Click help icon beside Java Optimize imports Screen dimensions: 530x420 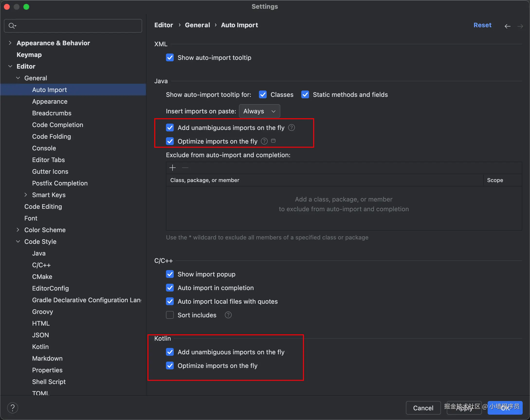(x=264, y=141)
